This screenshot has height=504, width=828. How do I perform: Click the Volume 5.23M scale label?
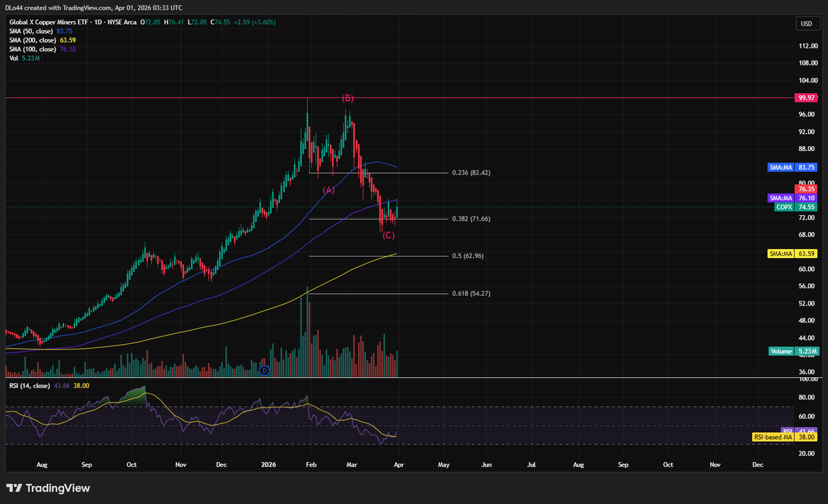(793, 352)
